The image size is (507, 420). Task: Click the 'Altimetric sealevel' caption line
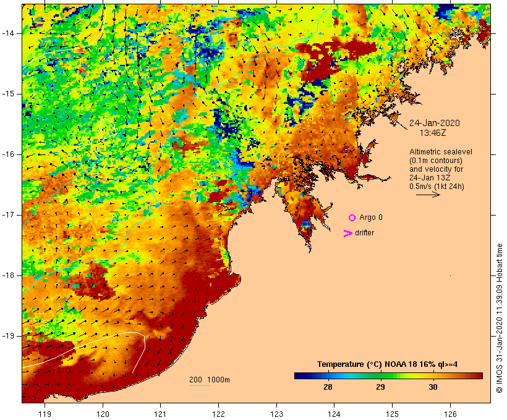pos(441,152)
